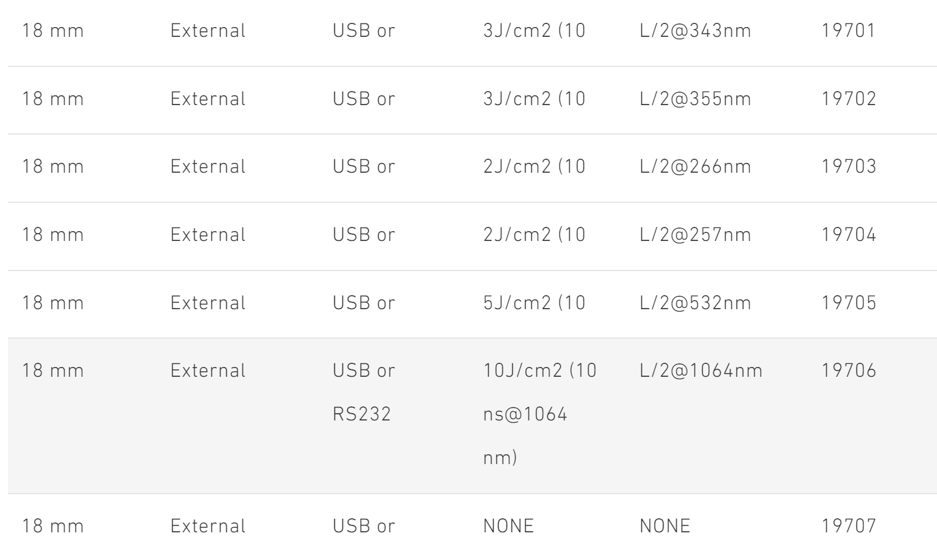Click External in the 19701 row
This screenshot has height=560, width=937.
pyautogui.click(x=208, y=31)
